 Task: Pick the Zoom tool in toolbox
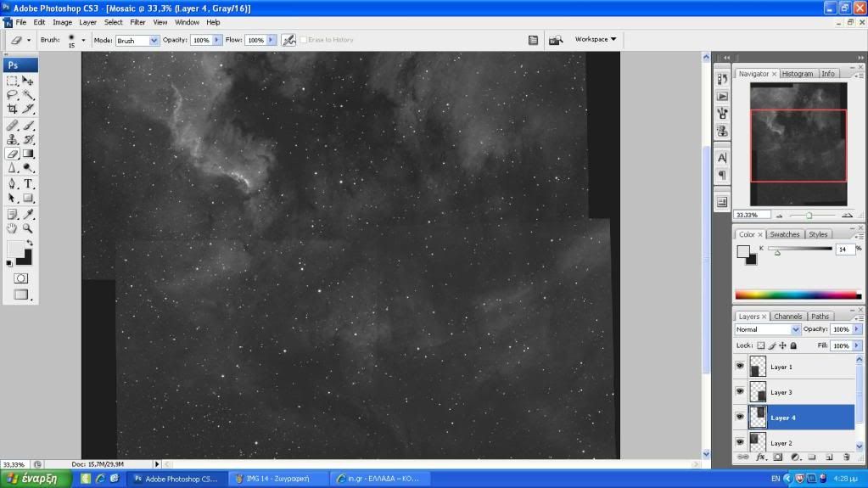(x=28, y=228)
